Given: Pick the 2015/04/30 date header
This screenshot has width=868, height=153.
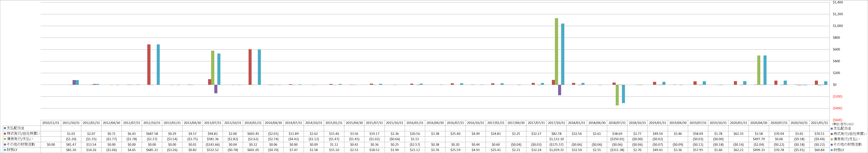Looking at the screenshot, I should [x=354, y=123].
